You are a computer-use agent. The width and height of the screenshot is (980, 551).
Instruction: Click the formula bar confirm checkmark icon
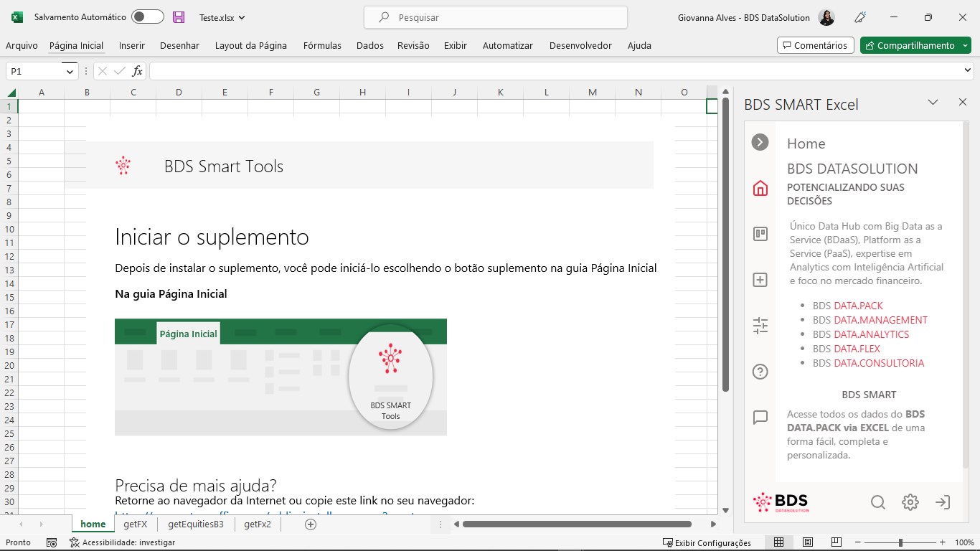(x=120, y=71)
